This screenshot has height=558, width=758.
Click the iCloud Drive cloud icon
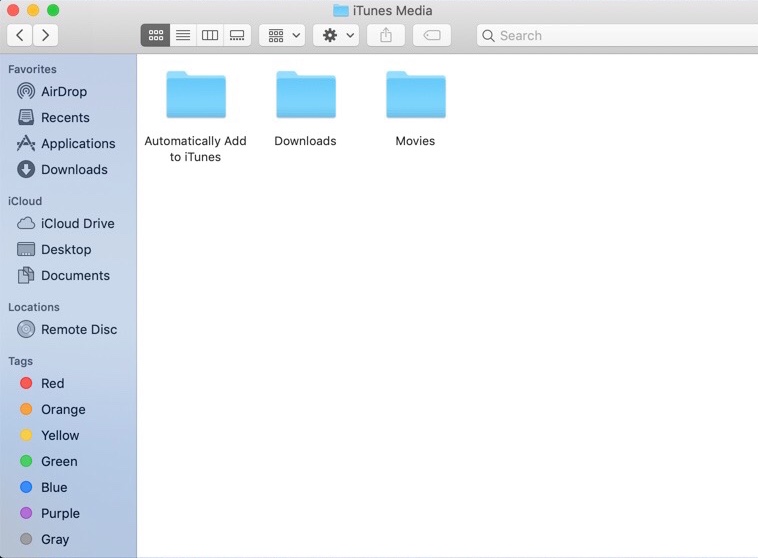click(26, 223)
